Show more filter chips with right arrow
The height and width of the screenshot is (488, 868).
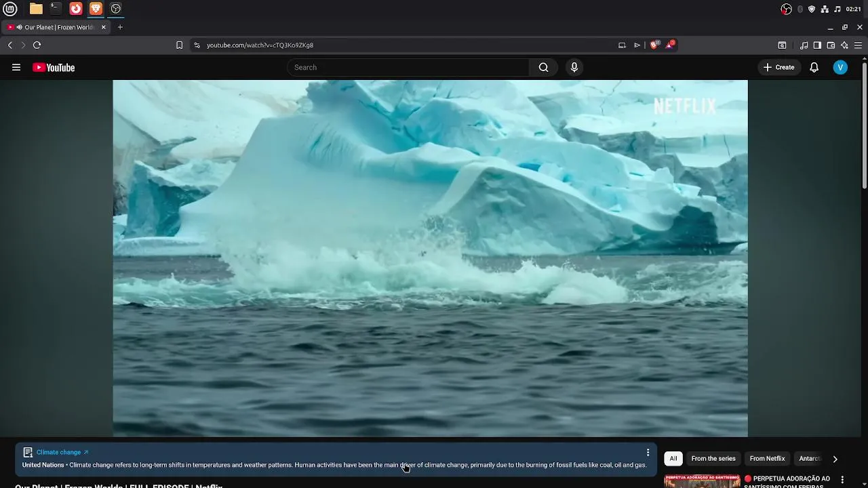pos(835,459)
